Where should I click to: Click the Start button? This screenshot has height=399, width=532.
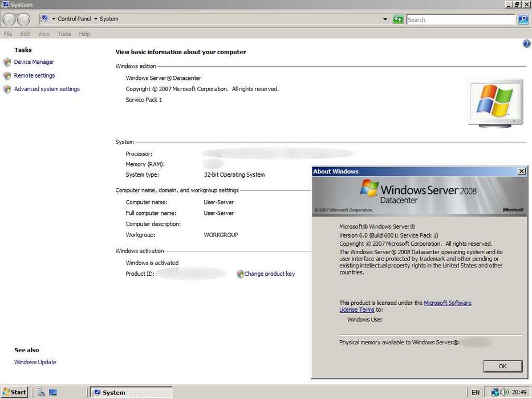click(14, 392)
